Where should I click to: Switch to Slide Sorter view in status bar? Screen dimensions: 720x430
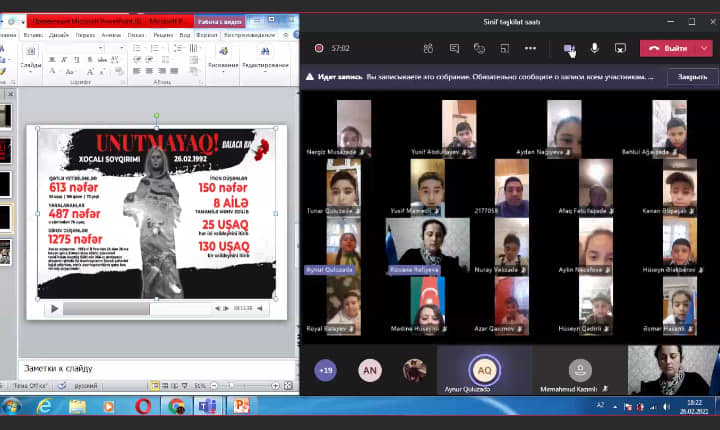click(165, 386)
